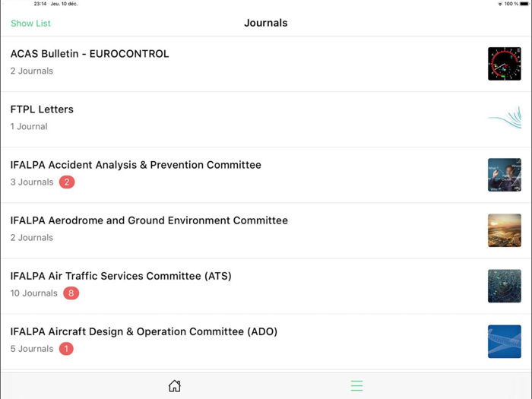Tap the Accident Analysis committee thumbnail

point(505,175)
